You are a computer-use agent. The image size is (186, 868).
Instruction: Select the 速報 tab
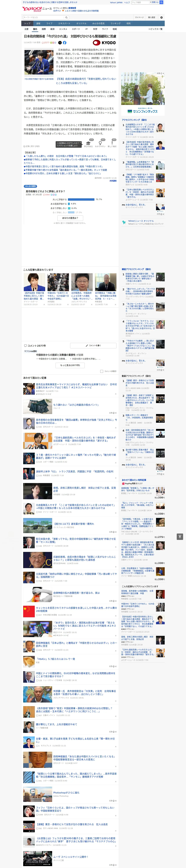tap(38, 24)
